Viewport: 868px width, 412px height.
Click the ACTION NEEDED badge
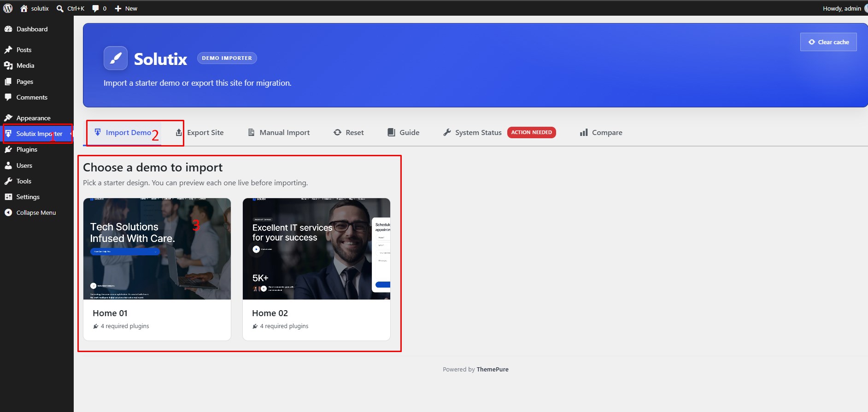click(532, 132)
